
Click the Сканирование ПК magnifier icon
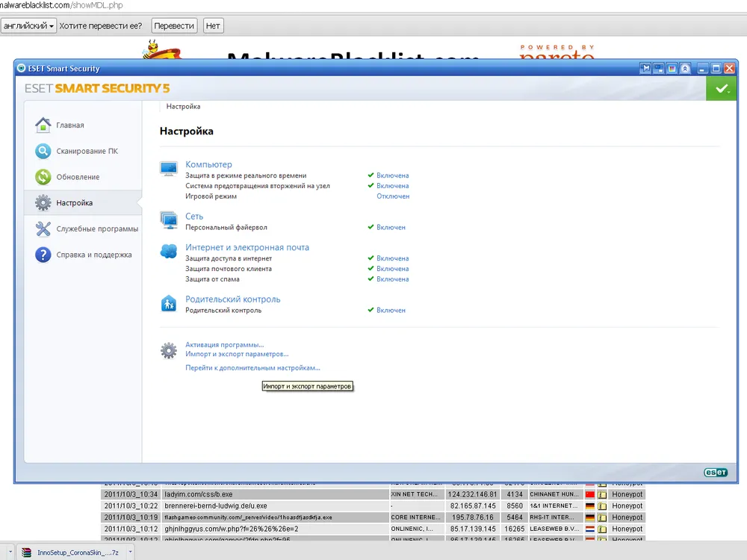pyautogui.click(x=43, y=152)
